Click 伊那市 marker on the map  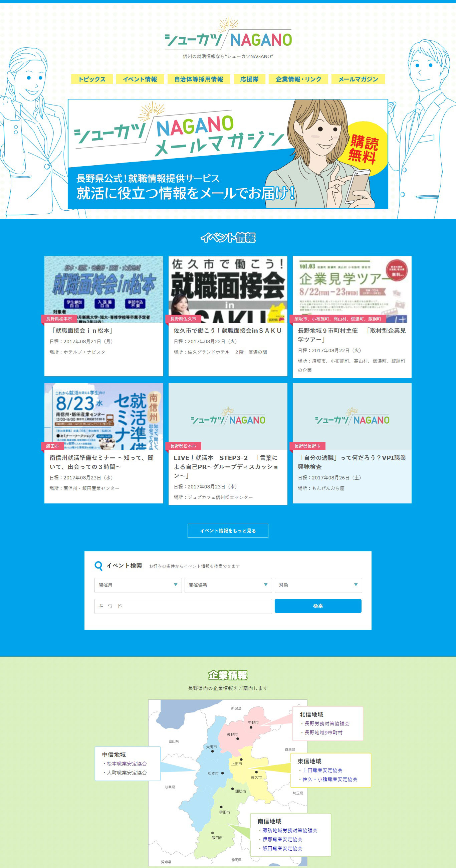221,807
